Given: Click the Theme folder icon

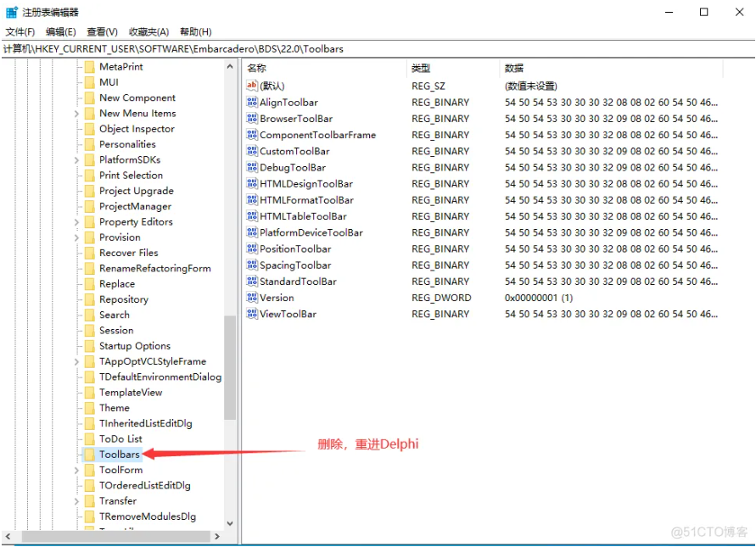Looking at the screenshot, I should 90,408.
